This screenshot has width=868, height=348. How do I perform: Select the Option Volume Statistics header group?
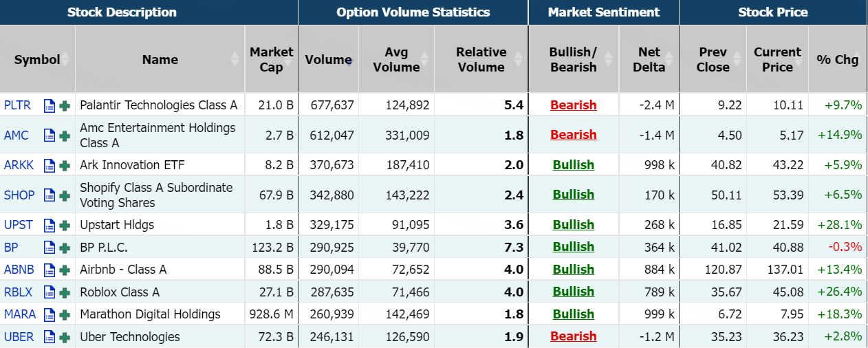pos(413,12)
